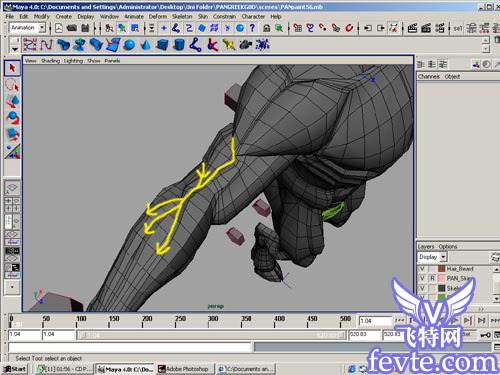500x375 pixels.
Task: Click the New Scene icon
Action: (59, 28)
